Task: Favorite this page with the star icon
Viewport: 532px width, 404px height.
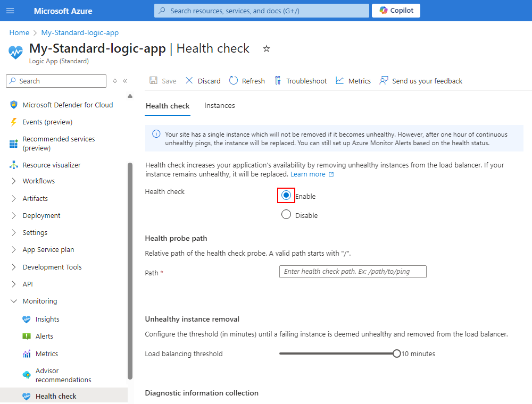Action: click(267, 49)
